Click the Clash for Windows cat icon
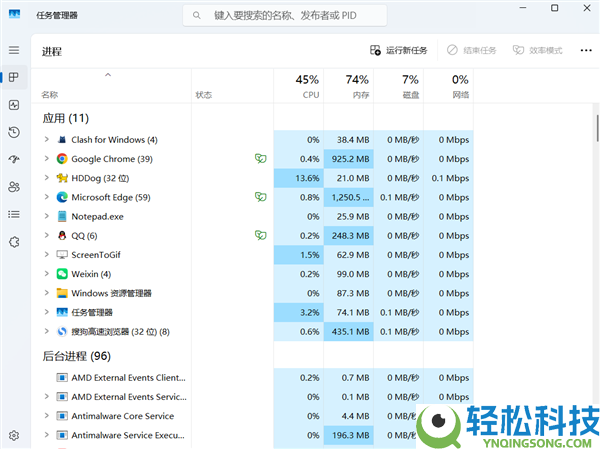600x449 pixels. pyautogui.click(x=62, y=140)
